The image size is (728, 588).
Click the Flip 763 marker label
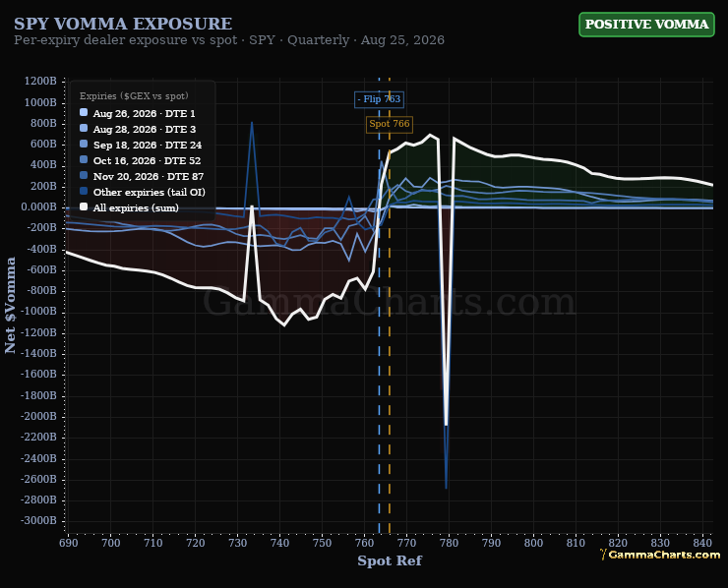pos(379,99)
